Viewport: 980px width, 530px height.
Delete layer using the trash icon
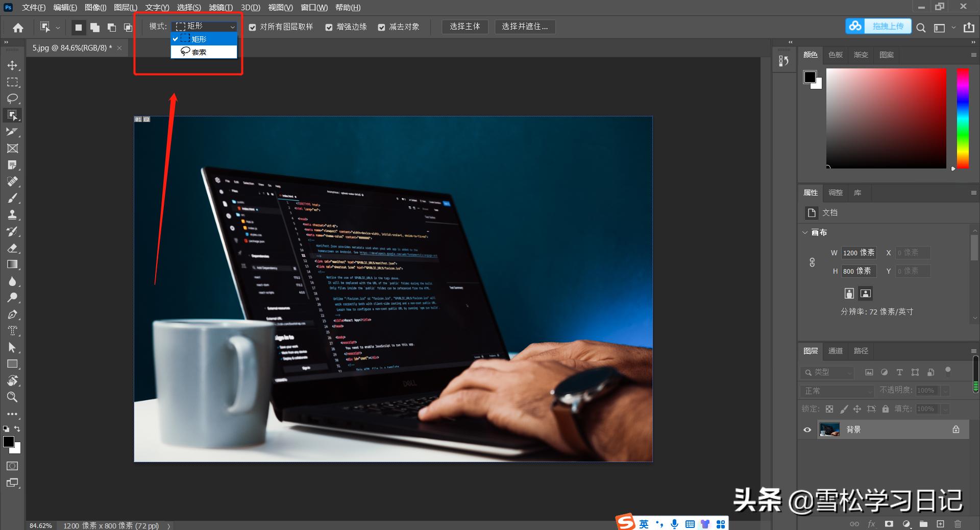tap(958, 524)
